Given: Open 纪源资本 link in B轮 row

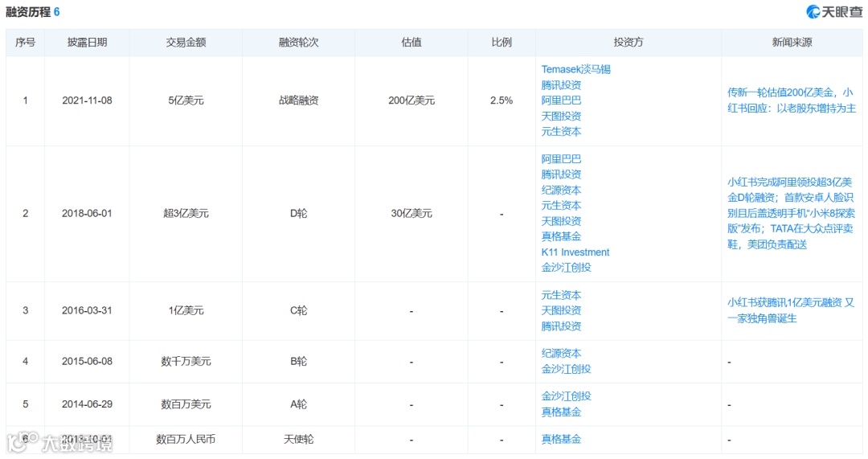Looking at the screenshot, I should (561, 353).
